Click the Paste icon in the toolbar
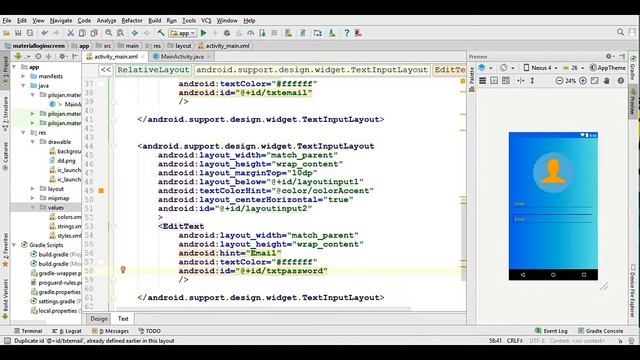This screenshot has height=360, width=640. point(94,33)
